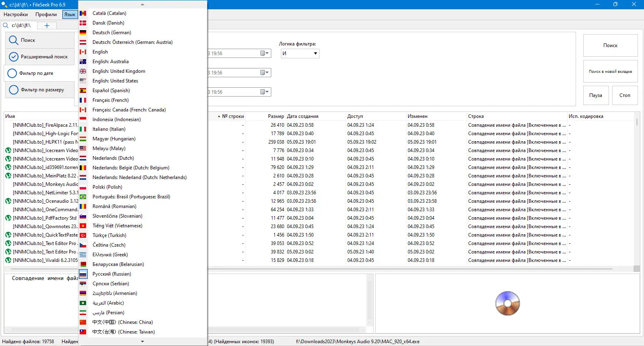This screenshot has height=346, width=644.
Task: Sort results by Размер column
Action: pyautogui.click(x=265, y=116)
